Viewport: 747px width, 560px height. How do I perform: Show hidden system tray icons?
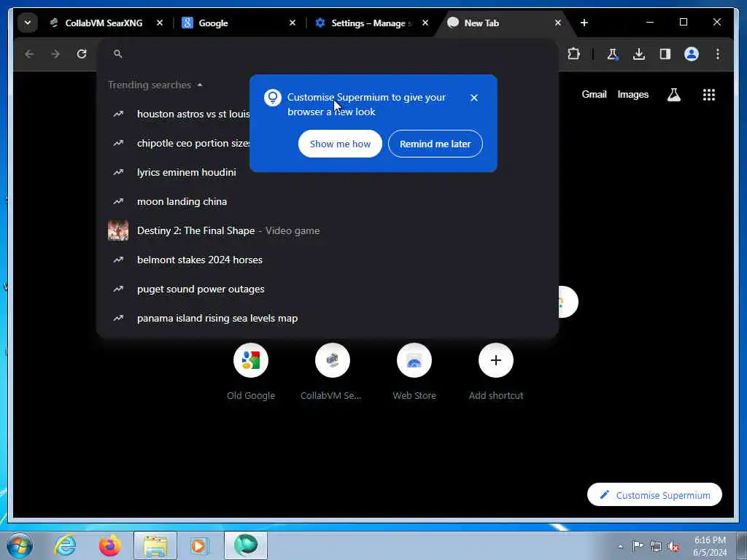click(x=620, y=546)
